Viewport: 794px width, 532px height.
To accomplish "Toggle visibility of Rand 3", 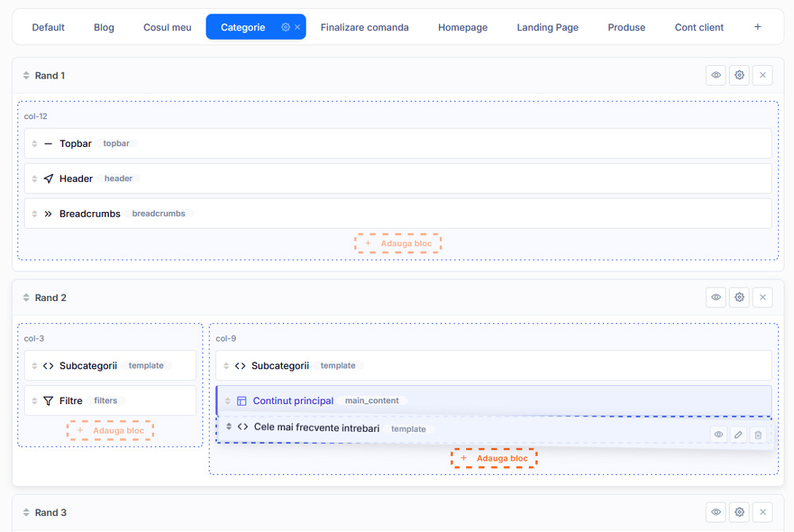I will click(x=716, y=512).
